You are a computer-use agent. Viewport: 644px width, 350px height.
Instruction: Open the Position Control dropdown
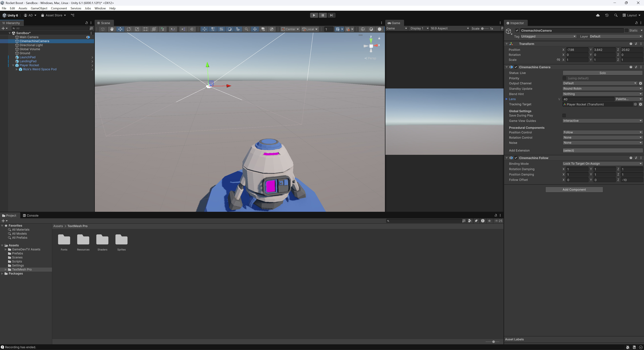[602, 132]
